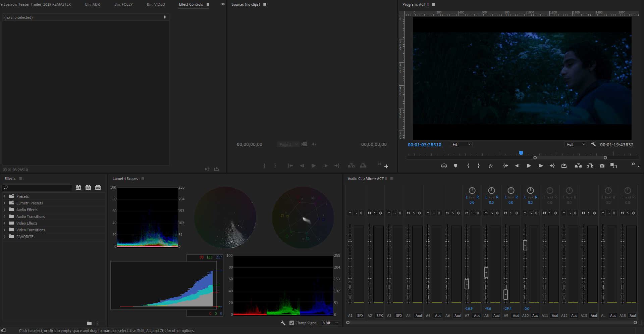Click the A7 pan knob in Audio Clip Mixer
Screen dimensions: 644x334
(472, 191)
